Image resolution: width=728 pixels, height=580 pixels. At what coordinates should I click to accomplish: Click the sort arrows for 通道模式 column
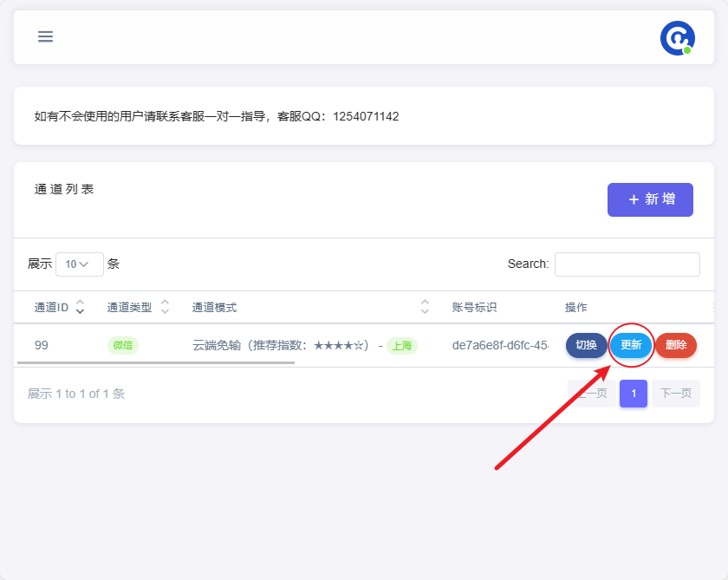[x=425, y=307]
